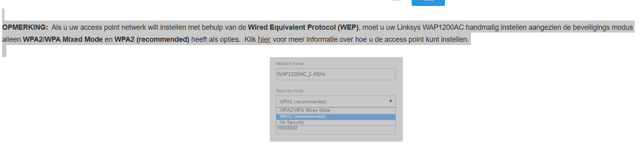Click the password field showing 88888888
The width and height of the screenshot is (644, 148).
(336, 129)
